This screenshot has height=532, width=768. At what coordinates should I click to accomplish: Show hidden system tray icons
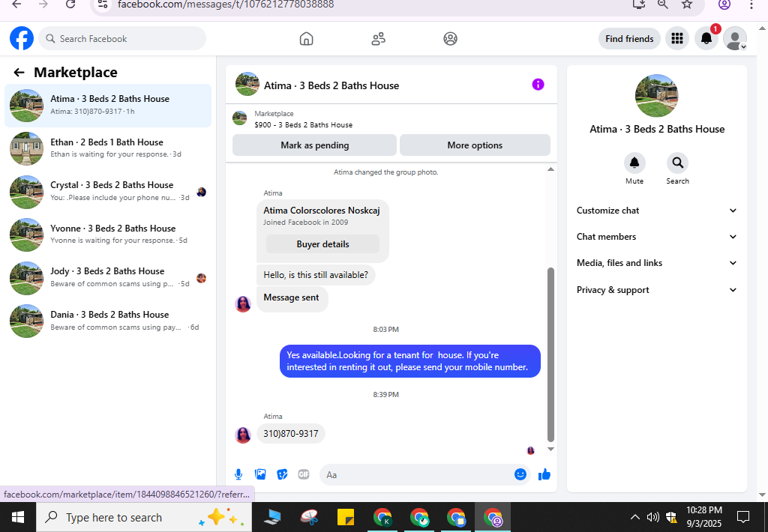click(634, 517)
